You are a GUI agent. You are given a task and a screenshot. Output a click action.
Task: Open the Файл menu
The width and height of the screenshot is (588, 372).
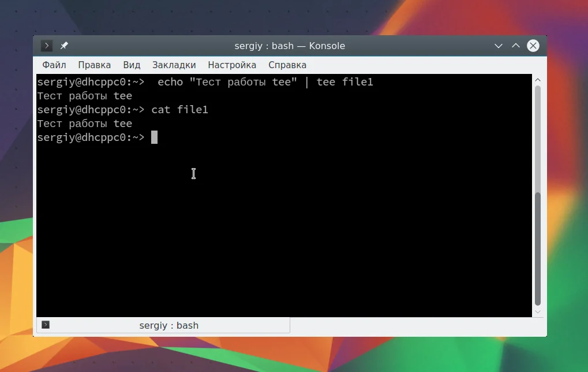coord(54,65)
